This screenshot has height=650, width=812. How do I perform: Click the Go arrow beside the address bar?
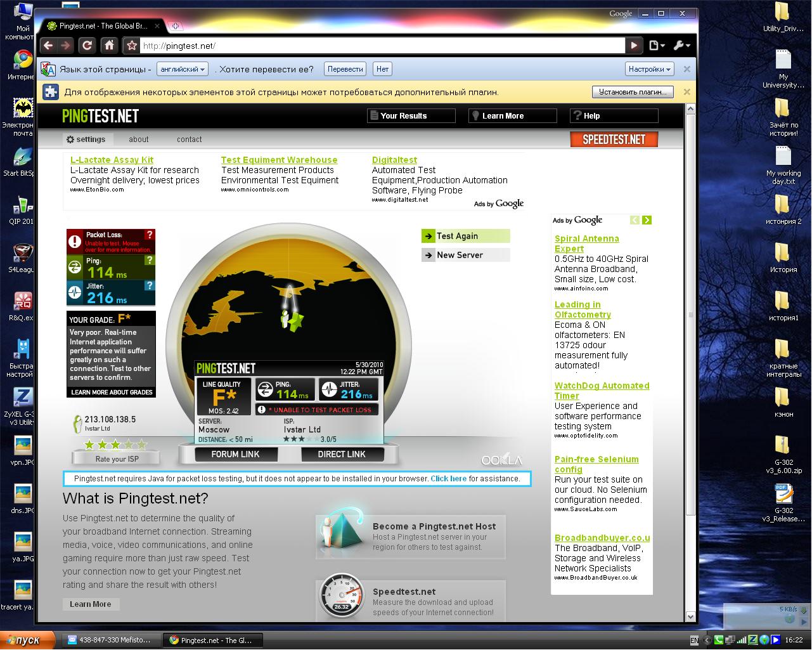(x=633, y=46)
